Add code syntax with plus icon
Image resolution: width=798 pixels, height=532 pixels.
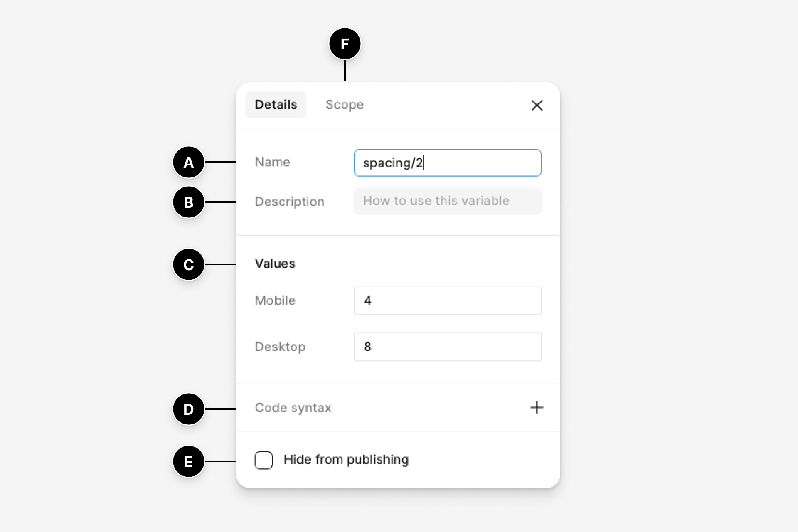pos(537,407)
